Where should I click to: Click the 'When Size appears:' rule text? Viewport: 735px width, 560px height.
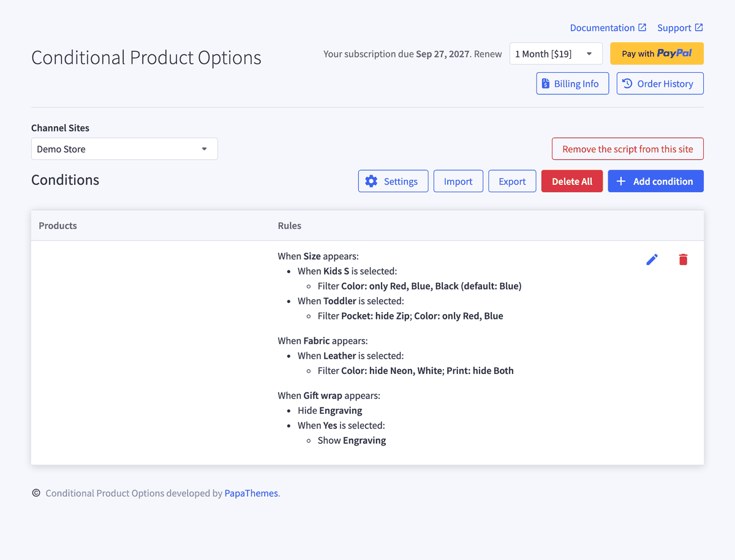point(318,256)
